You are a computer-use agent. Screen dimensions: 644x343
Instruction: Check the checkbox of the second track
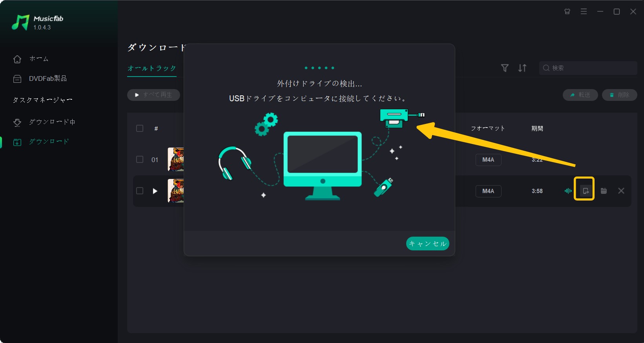point(140,191)
